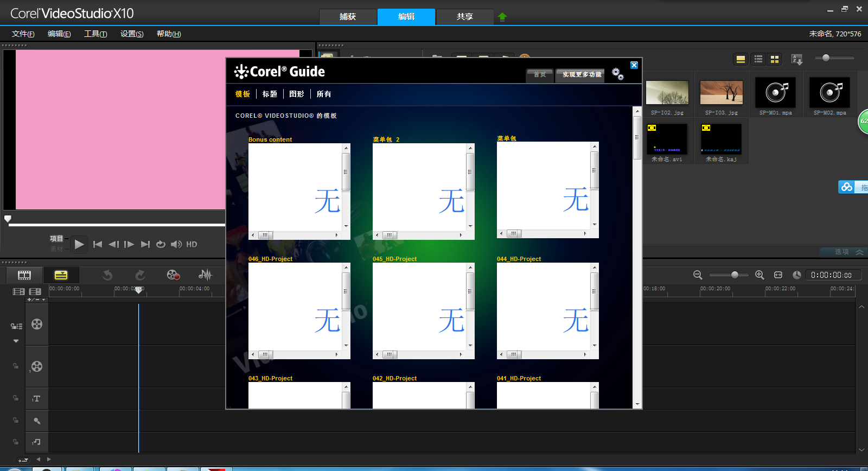Screen dimensions: 868x471
Task: Click the Voice track microphone icon
Action: tap(37, 421)
